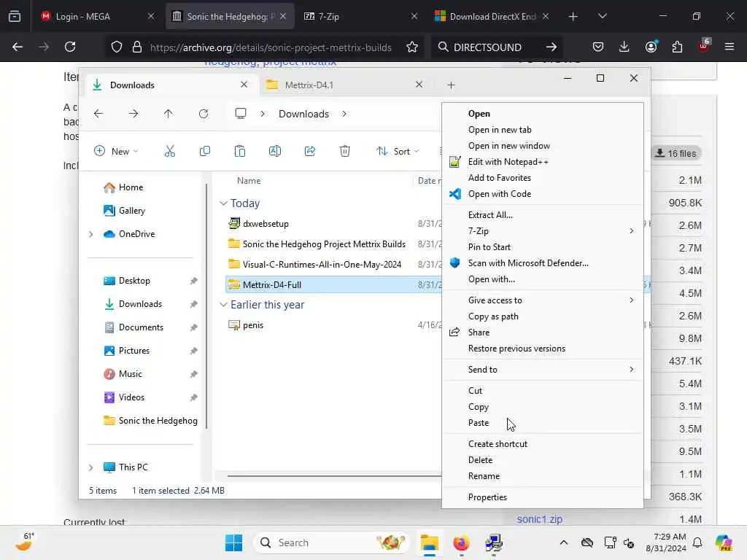Click the Windows taskbar Search box
The height and width of the screenshot is (560, 747).
[x=331, y=542]
